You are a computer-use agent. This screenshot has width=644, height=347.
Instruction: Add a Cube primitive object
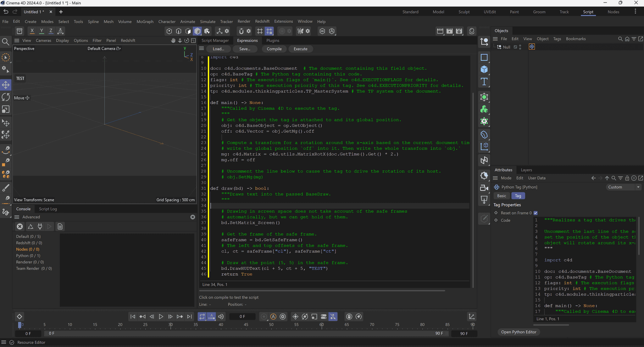[x=484, y=69]
